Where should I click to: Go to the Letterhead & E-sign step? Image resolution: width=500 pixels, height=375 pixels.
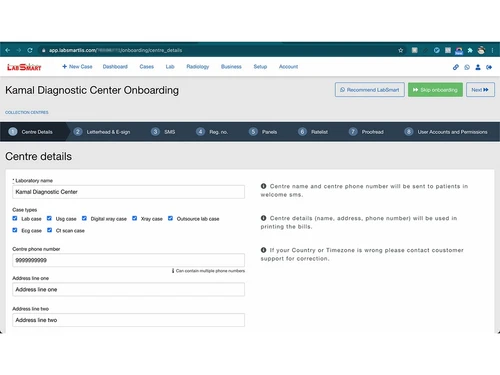click(108, 132)
